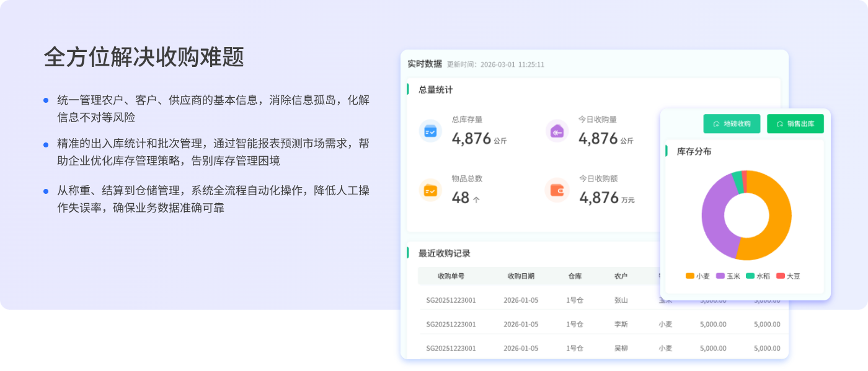The image size is (868, 371).
Task: Click the purple segment of donut chart
Action: tap(714, 211)
